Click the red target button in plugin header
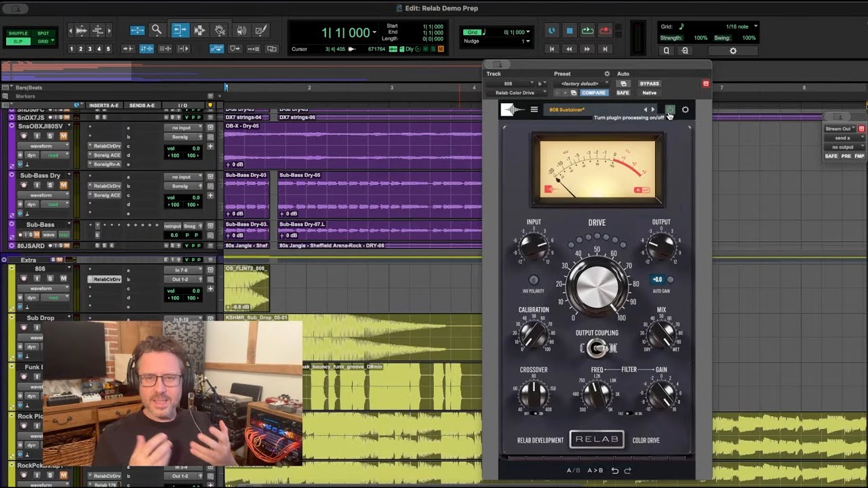This screenshot has height=488, width=868. pyautogui.click(x=705, y=83)
